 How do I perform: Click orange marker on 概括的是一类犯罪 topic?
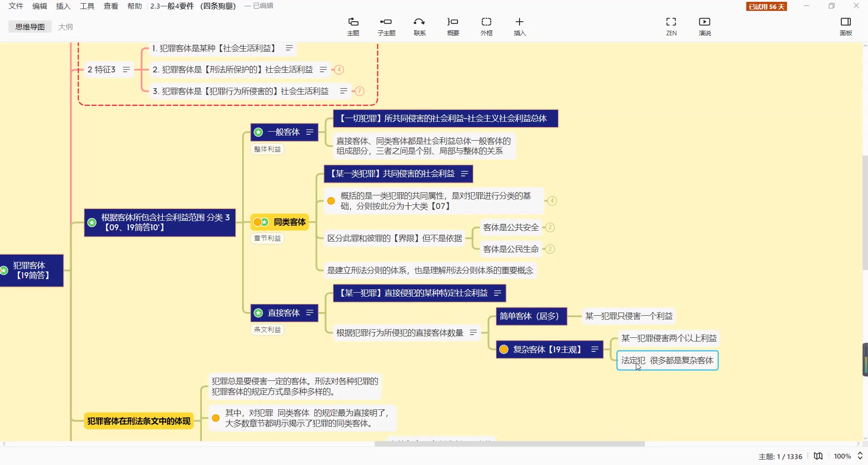pyautogui.click(x=331, y=201)
